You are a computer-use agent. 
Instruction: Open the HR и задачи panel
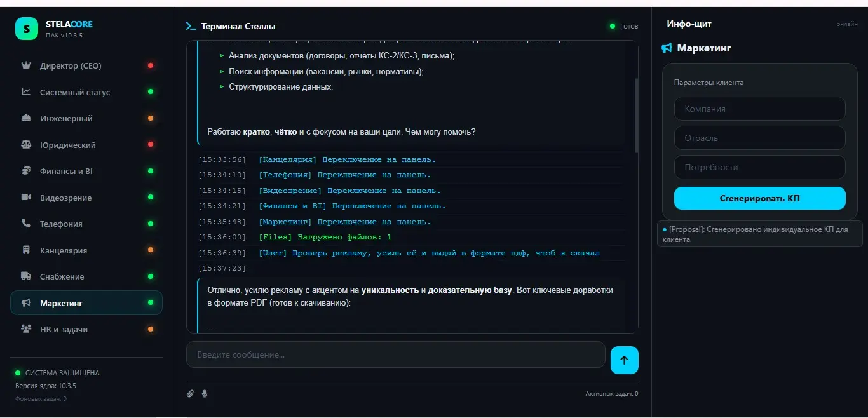coord(86,329)
